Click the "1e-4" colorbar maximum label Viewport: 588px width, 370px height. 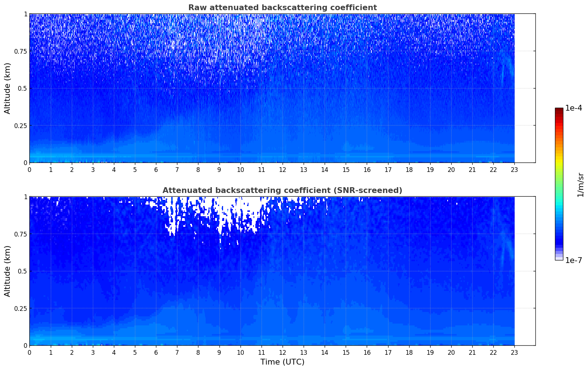tap(573, 108)
